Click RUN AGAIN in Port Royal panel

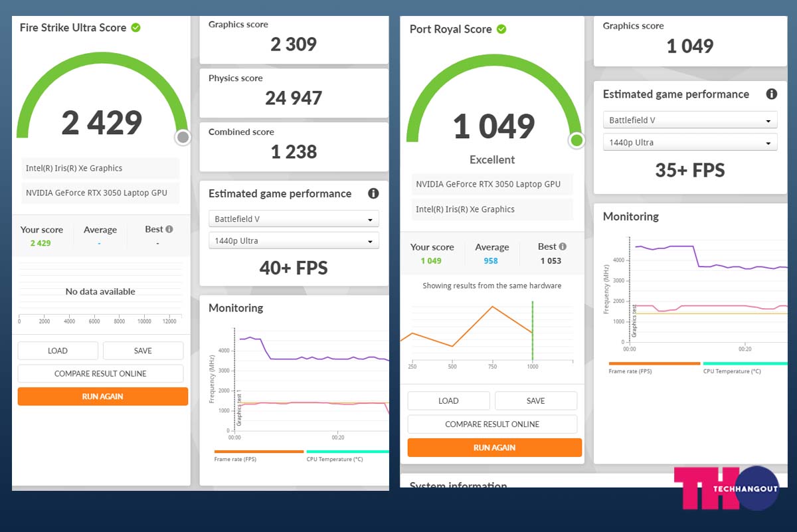point(495,448)
